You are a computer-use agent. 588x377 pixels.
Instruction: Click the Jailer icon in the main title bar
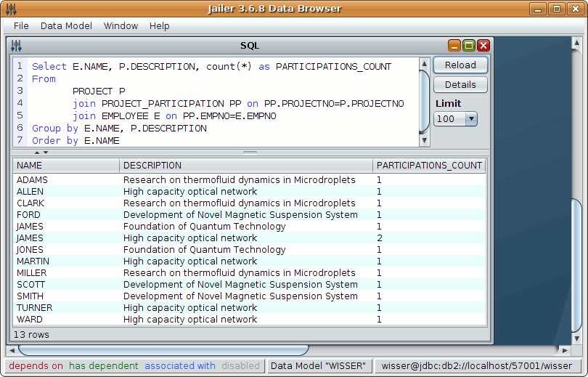pos(11,9)
